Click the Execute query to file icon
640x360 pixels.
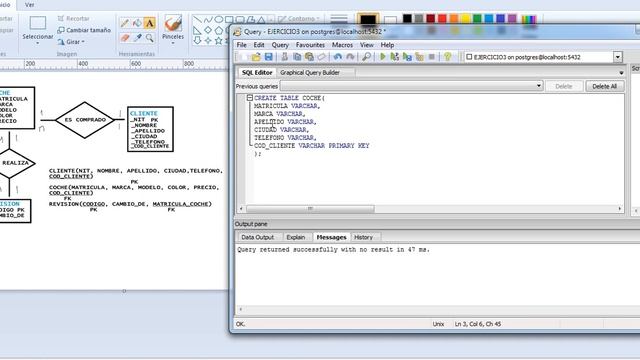pyautogui.click(x=407, y=57)
